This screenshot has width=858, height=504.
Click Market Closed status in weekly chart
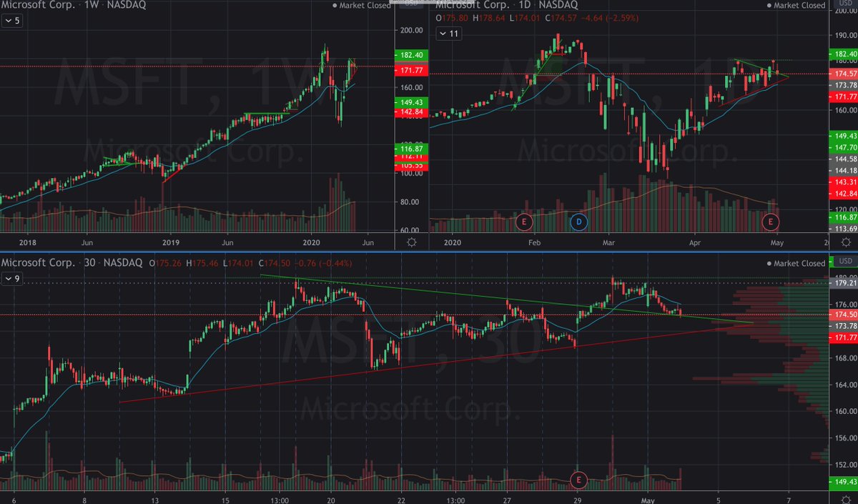(362, 6)
